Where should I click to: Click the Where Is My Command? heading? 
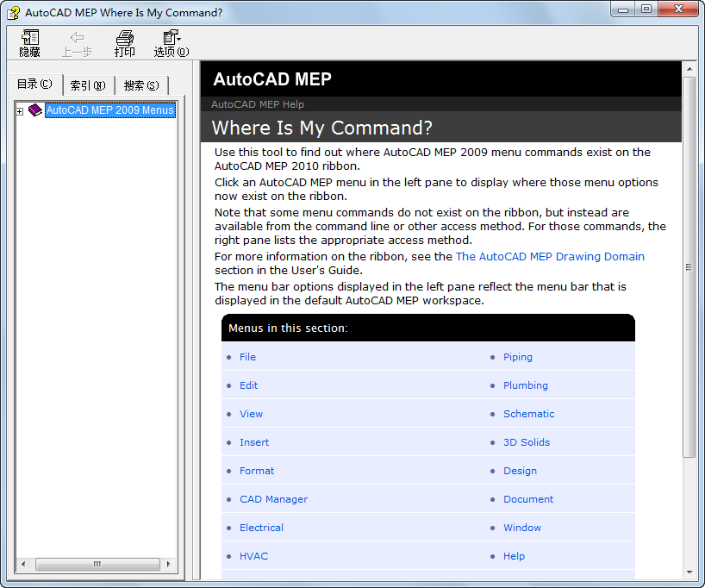pyautogui.click(x=322, y=128)
